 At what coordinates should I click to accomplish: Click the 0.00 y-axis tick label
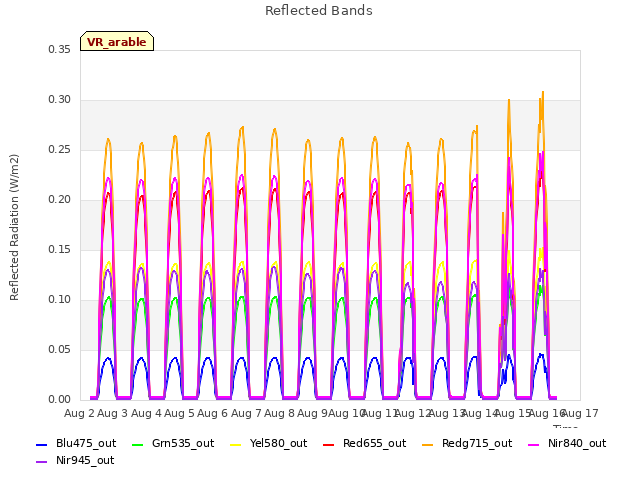click(60, 400)
